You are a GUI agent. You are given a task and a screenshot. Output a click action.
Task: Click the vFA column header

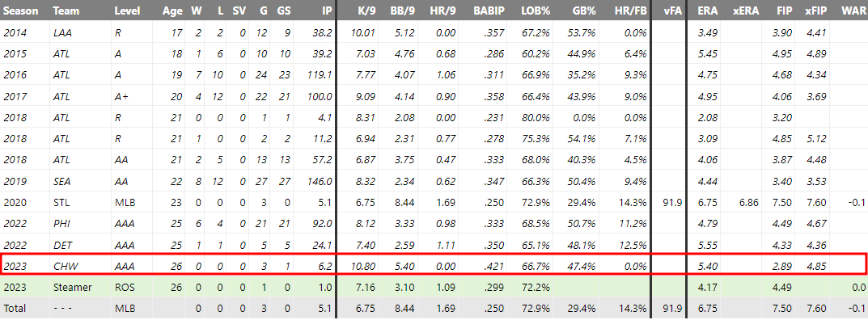[x=672, y=11]
